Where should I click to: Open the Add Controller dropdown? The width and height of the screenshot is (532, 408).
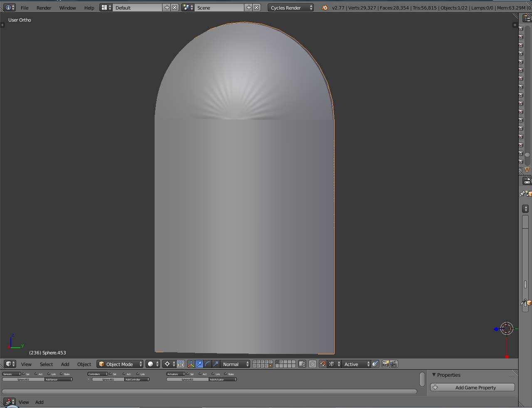tap(137, 379)
